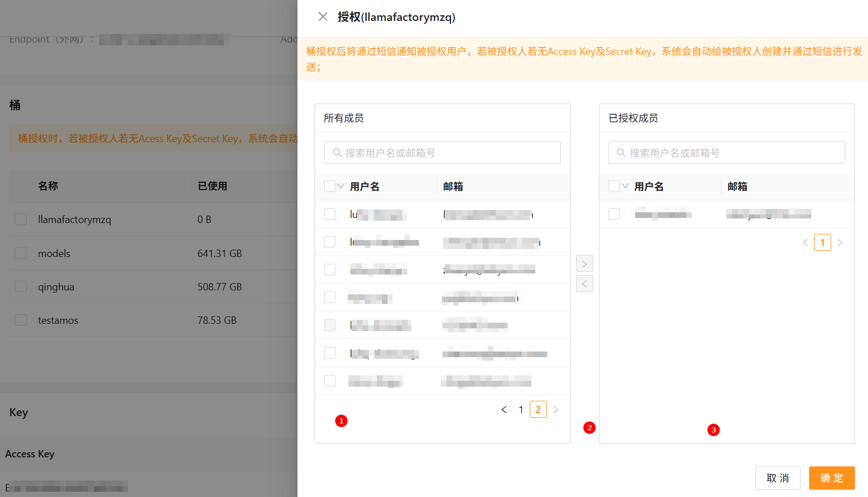Click the 'Access Key' label
This screenshot has height=497, width=868.
30,454
